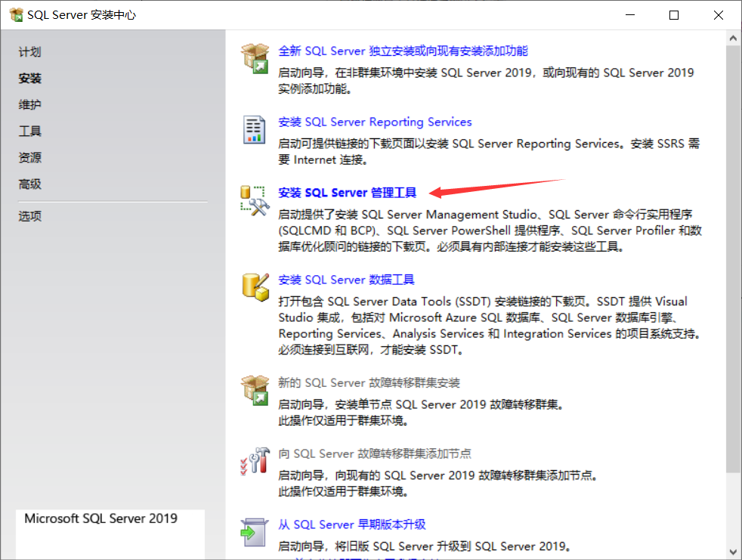Minimize the SQL Server 安装中心 window

[630, 15]
